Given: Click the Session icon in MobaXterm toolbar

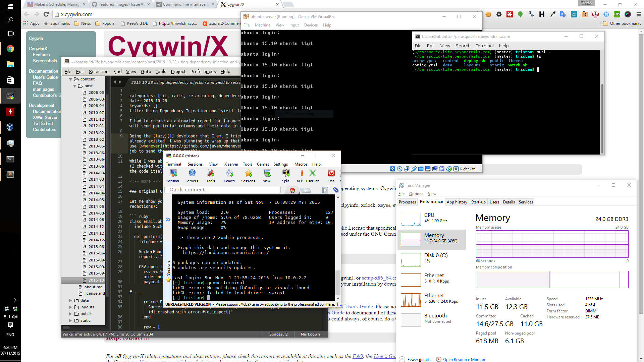Looking at the screenshot, I should (173, 176).
